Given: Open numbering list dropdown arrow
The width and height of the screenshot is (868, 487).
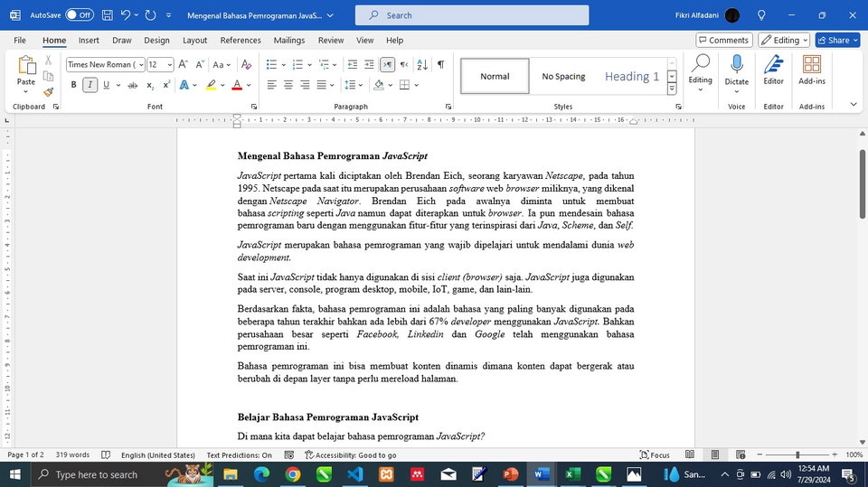Looking at the screenshot, I should pyautogui.click(x=309, y=65).
